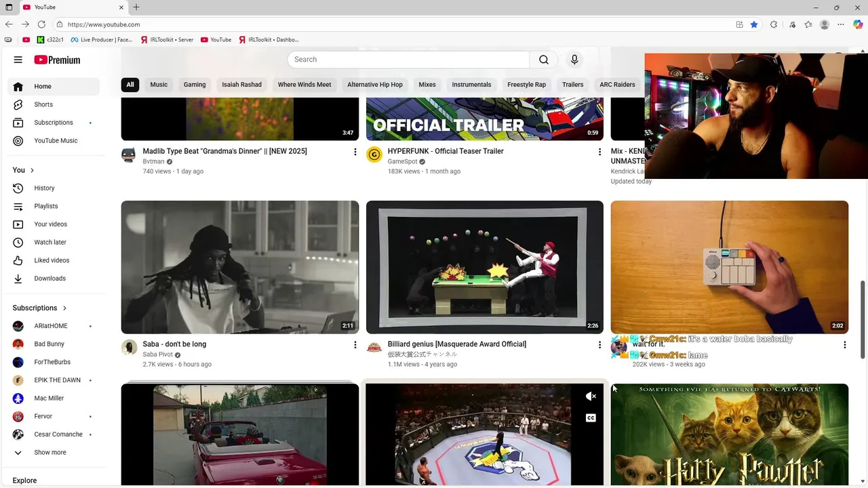Open Mac Miller subscription channel
868x488 pixels.
coord(54,399)
